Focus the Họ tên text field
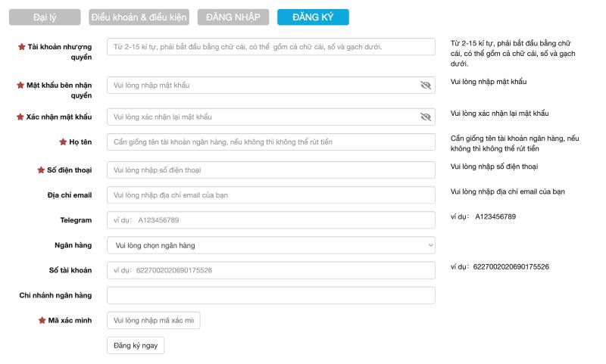606x364 pixels. point(270,142)
